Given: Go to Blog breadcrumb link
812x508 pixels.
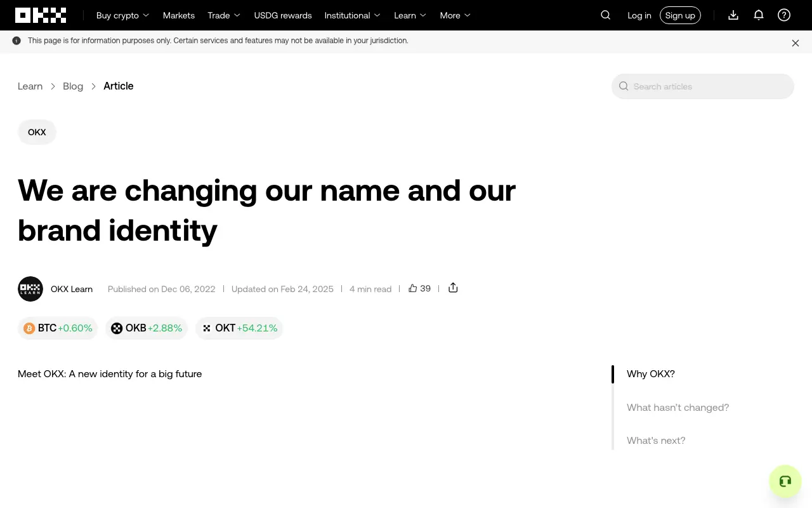Looking at the screenshot, I should (x=73, y=86).
